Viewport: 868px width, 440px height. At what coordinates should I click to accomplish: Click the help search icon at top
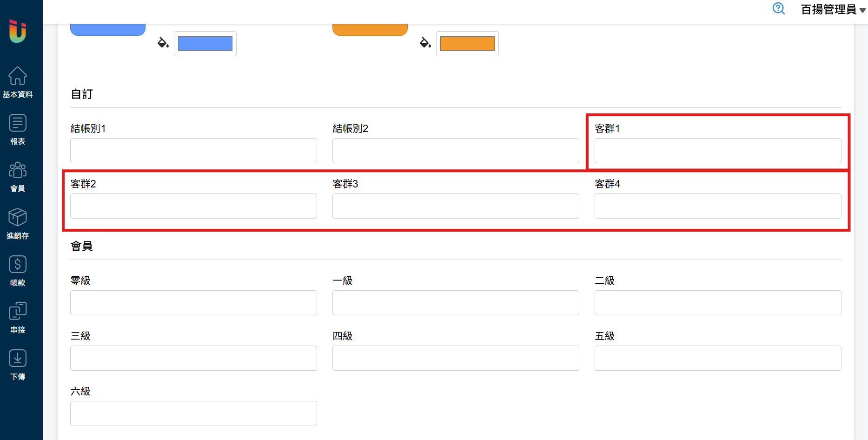click(x=778, y=9)
